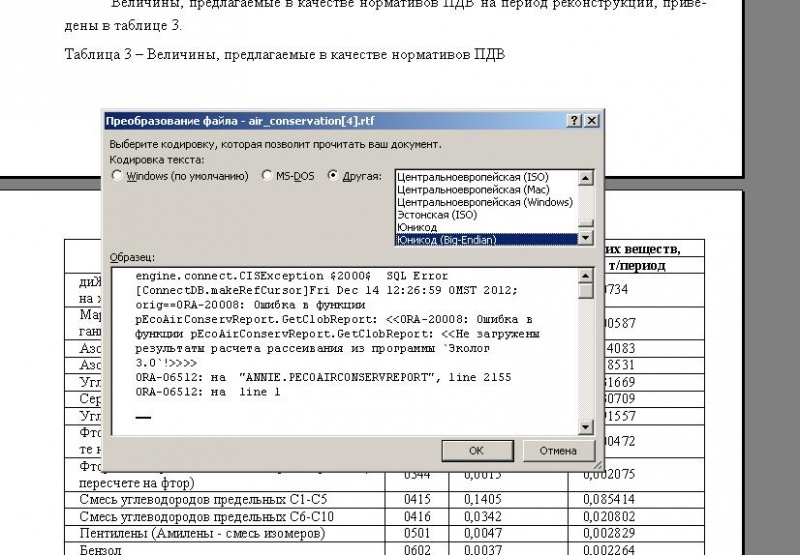Choose the MS-DOS encoding radio button

point(267,175)
